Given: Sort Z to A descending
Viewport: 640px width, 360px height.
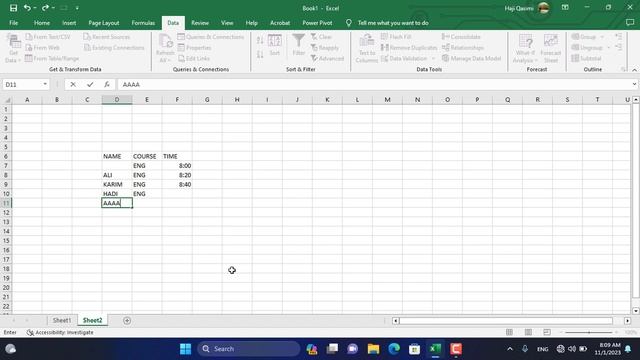Looking at the screenshot, I should coord(260,54).
